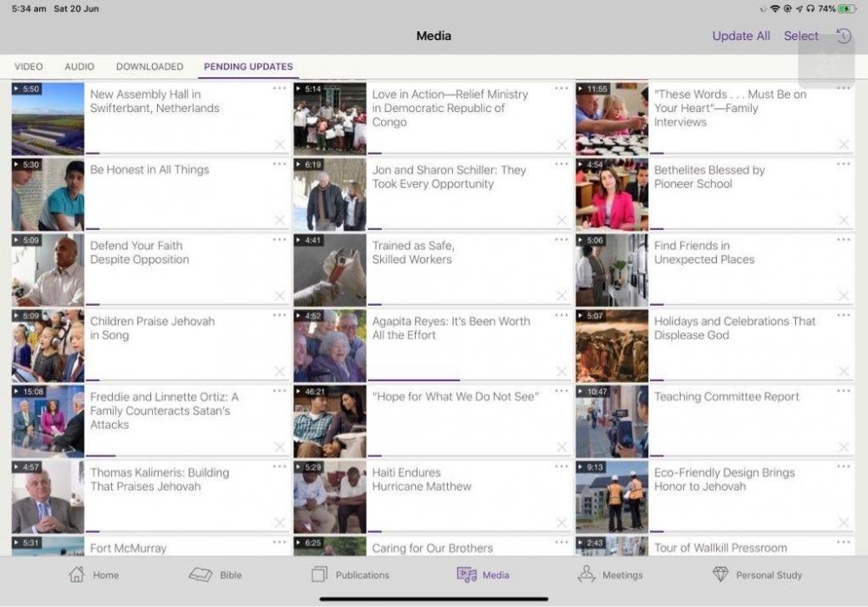The image size is (868, 607).
Task: Tap Select in the top bar
Action: (x=800, y=36)
